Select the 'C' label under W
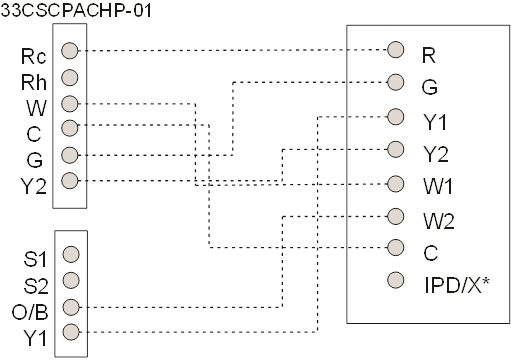The height and width of the screenshot is (360, 511). 34,134
